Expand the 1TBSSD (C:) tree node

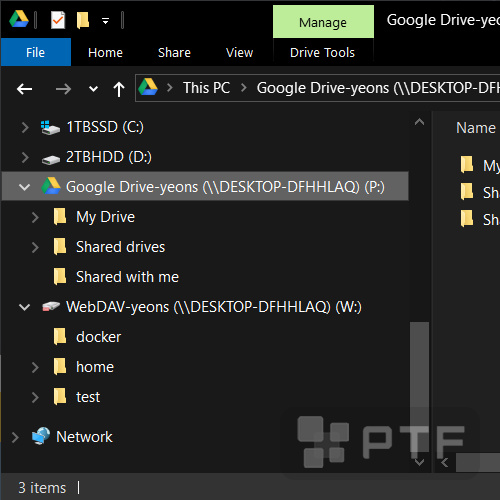click(x=25, y=127)
